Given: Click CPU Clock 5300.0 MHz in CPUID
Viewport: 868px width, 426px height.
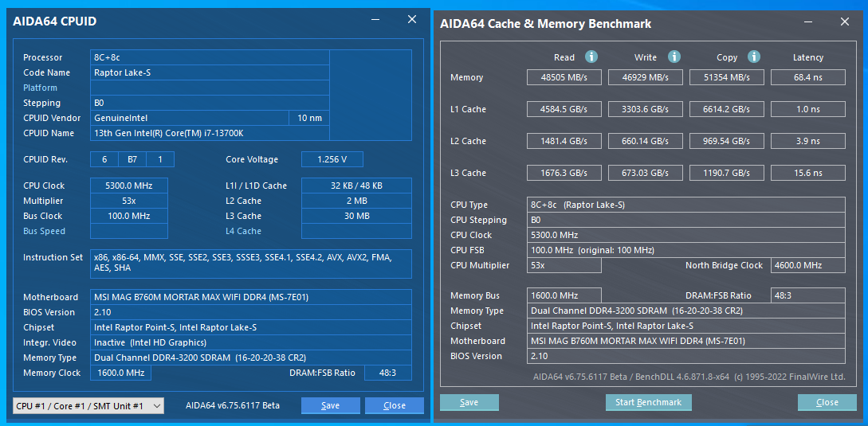Looking at the screenshot, I should coord(129,186).
